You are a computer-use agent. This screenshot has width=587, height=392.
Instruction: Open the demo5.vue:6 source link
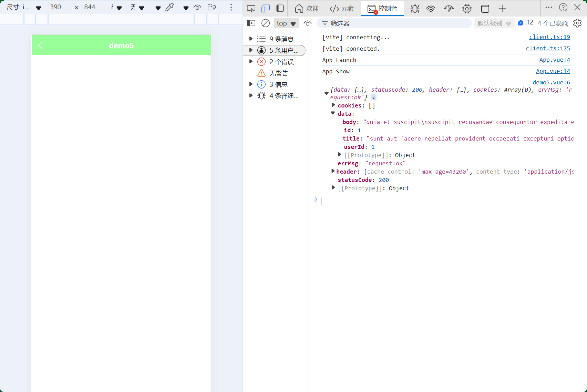coord(551,82)
